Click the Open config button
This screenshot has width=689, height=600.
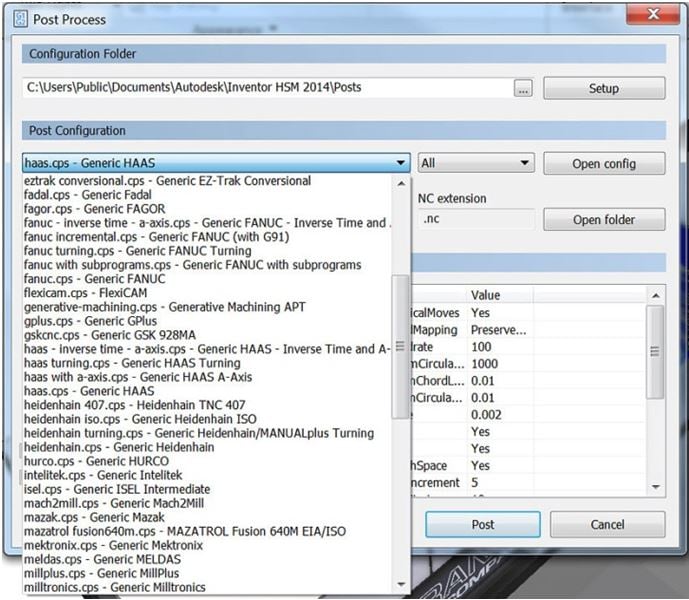(x=604, y=164)
